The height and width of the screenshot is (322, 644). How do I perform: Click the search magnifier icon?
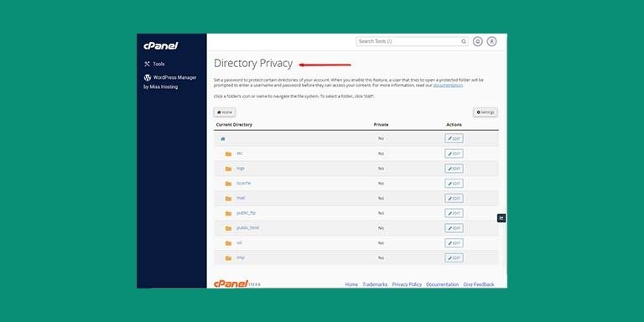[464, 41]
